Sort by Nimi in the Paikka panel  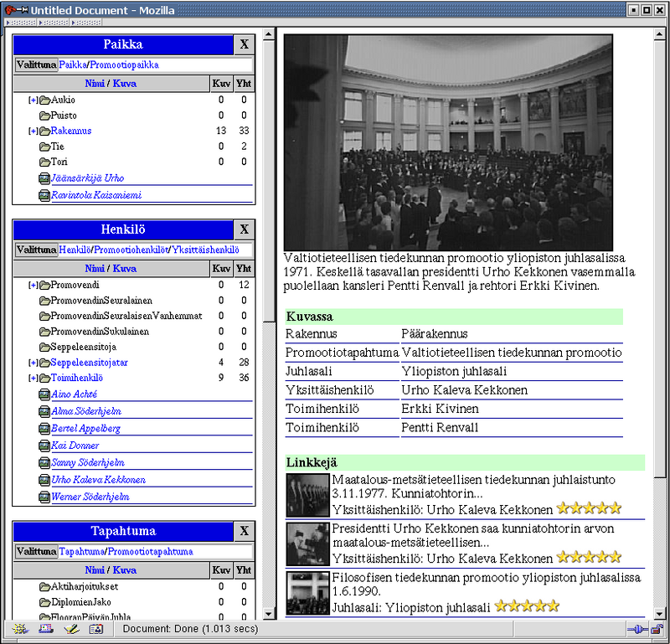(x=95, y=84)
